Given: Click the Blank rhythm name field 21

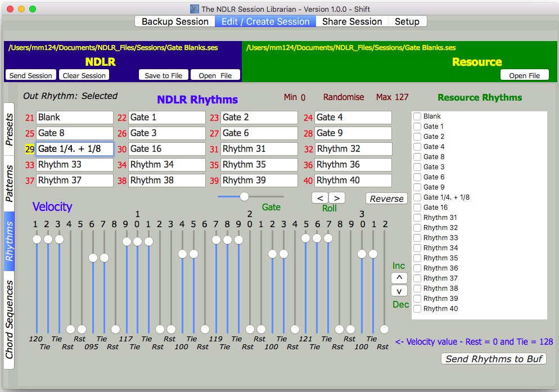Looking at the screenshot, I should click(74, 118).
